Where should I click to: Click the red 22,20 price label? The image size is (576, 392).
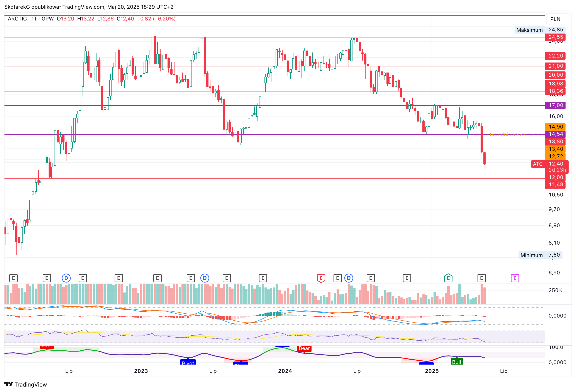click(555, 56)
